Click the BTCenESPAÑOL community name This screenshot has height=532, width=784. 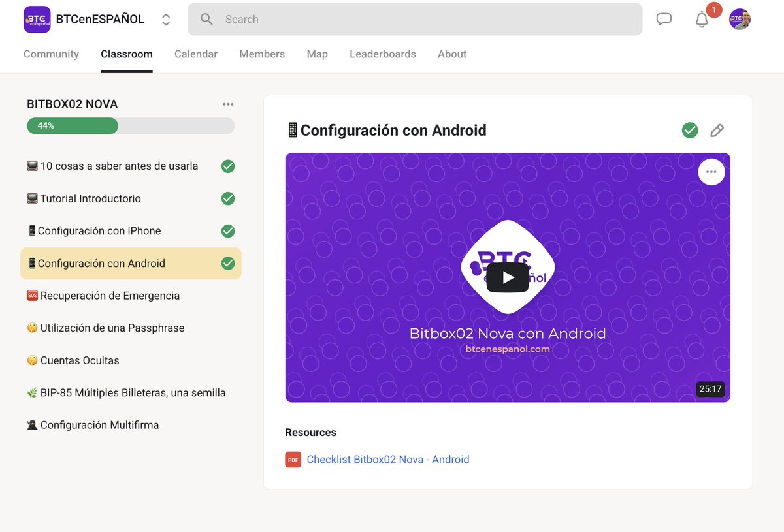(100, 20)
